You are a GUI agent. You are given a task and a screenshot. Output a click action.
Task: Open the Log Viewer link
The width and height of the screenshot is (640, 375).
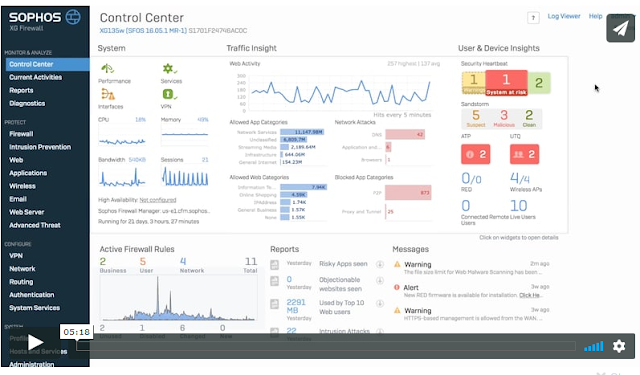(x=564, y=16)
